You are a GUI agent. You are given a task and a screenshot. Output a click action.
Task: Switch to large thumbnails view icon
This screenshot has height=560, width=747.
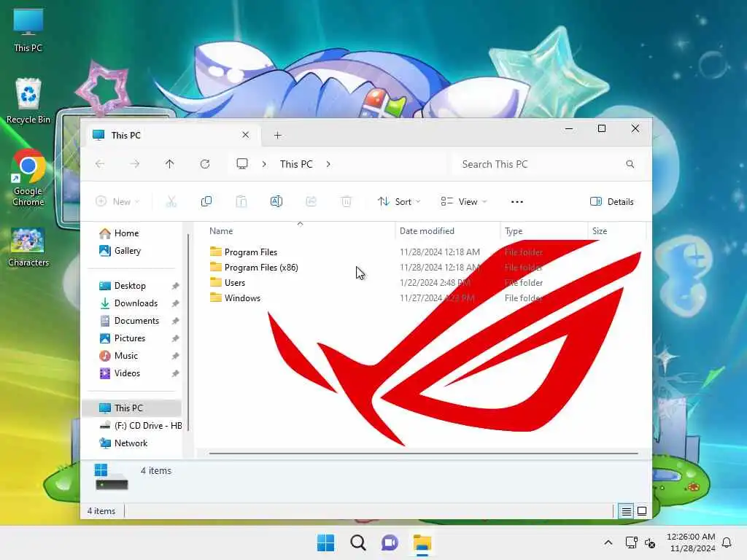(x=642, y=511)
